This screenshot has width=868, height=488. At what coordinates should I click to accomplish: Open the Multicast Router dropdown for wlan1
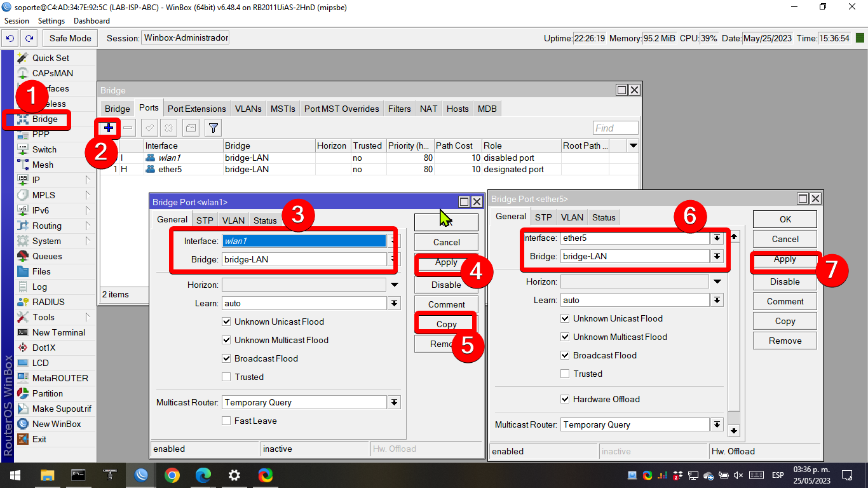(394, 402)
